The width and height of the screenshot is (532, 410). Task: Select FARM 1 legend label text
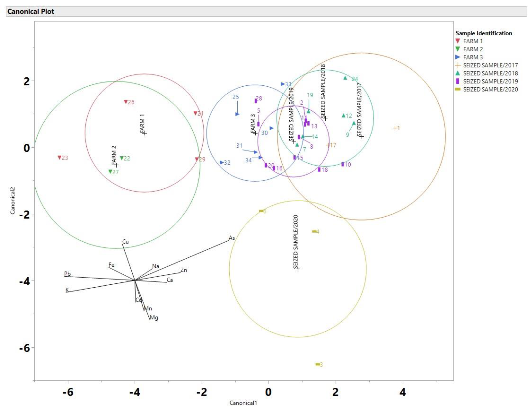(x=473, y=41)
